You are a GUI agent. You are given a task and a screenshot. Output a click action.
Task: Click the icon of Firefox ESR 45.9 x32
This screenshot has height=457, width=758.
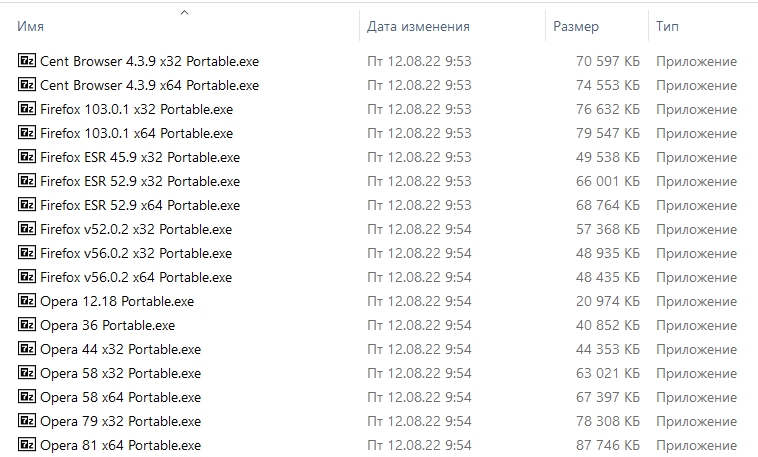[x=27, y=156]
